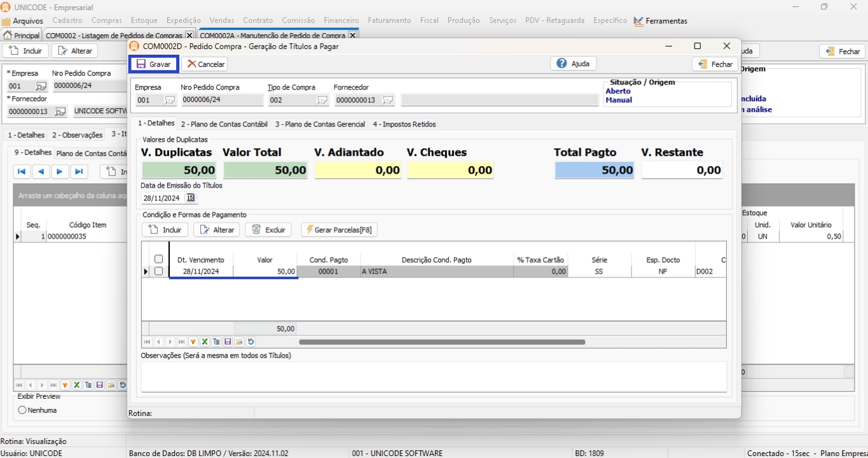
Task: Click the payment grid horizontal scrollbar
Action: [x=441, y=342]
